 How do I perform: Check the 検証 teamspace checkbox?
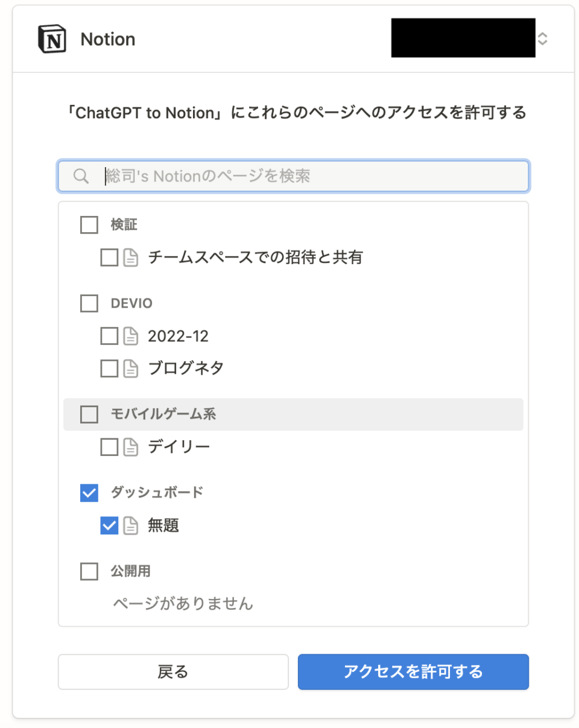pyautogui.click(x=89, y=225)
